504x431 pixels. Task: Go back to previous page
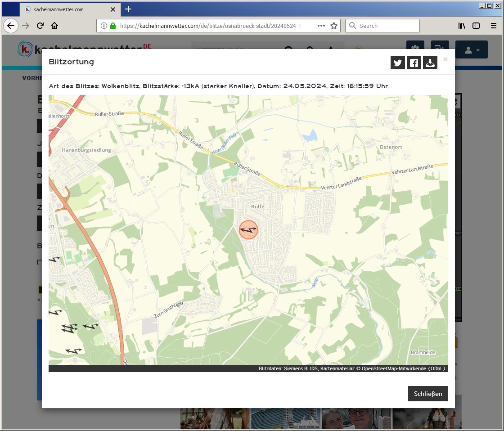(11, 26)
